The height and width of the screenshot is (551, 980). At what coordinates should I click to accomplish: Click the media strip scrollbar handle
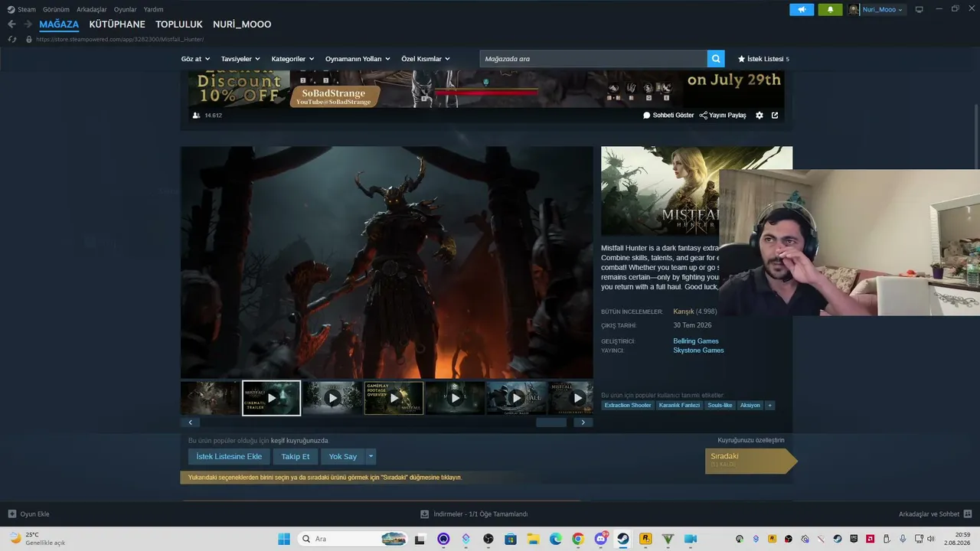tap(551, 422)
